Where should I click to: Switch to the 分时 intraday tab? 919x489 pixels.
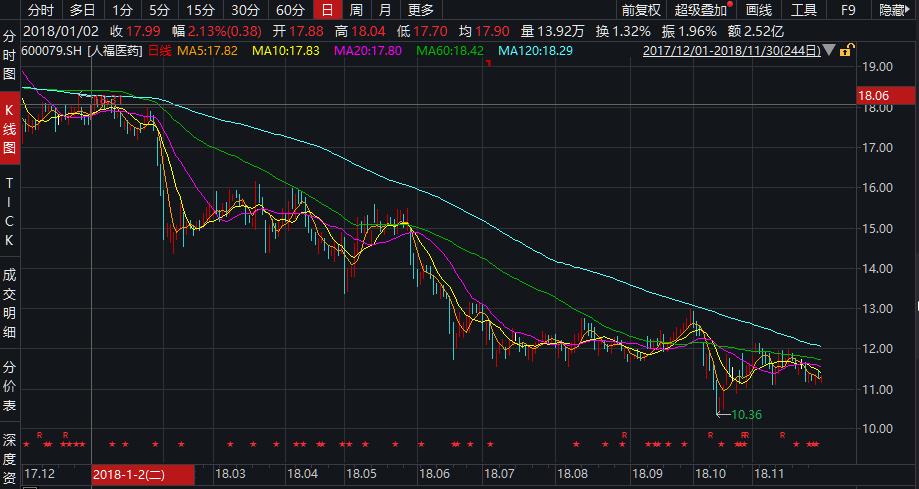[x=40, y=10]
